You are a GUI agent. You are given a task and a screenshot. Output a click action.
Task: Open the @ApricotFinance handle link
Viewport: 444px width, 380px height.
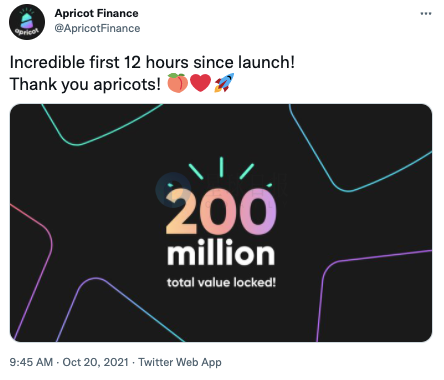[x=97, y=28]
